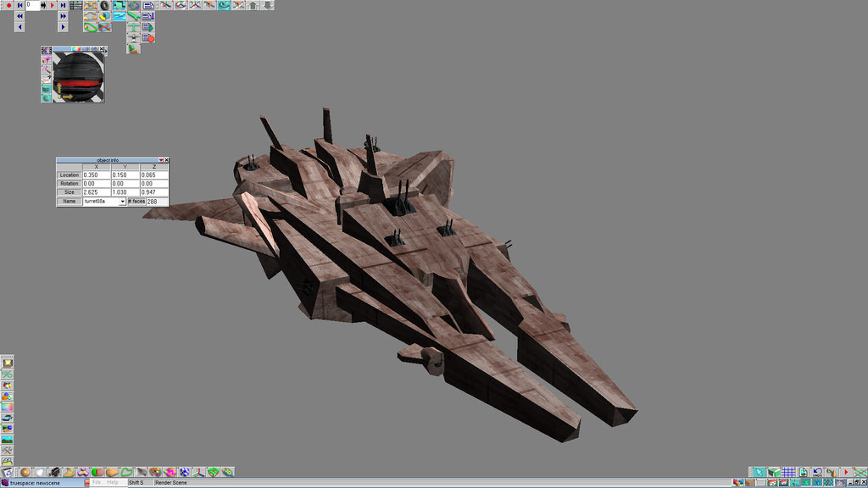Click the Location X value field

97,175
